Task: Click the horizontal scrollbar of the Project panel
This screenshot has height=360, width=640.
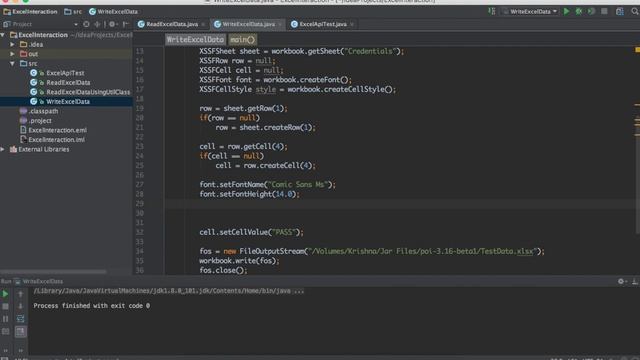Action: pos(53,271)
